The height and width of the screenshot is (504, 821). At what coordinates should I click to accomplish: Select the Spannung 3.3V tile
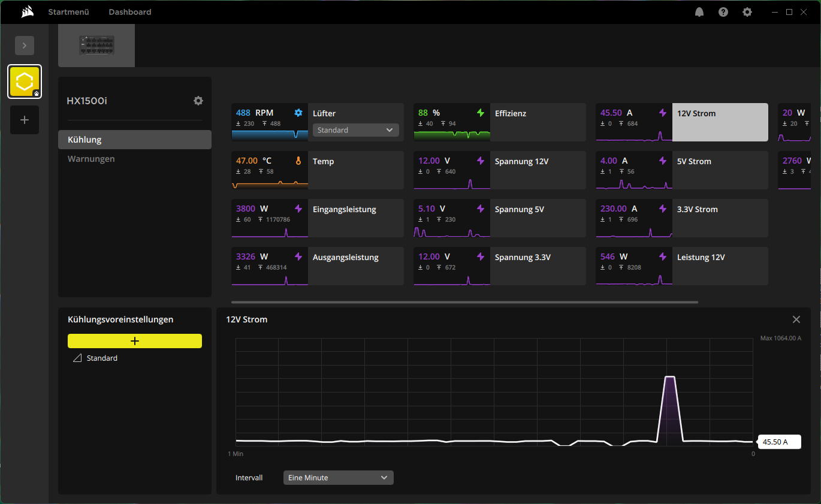coord(500,266)
